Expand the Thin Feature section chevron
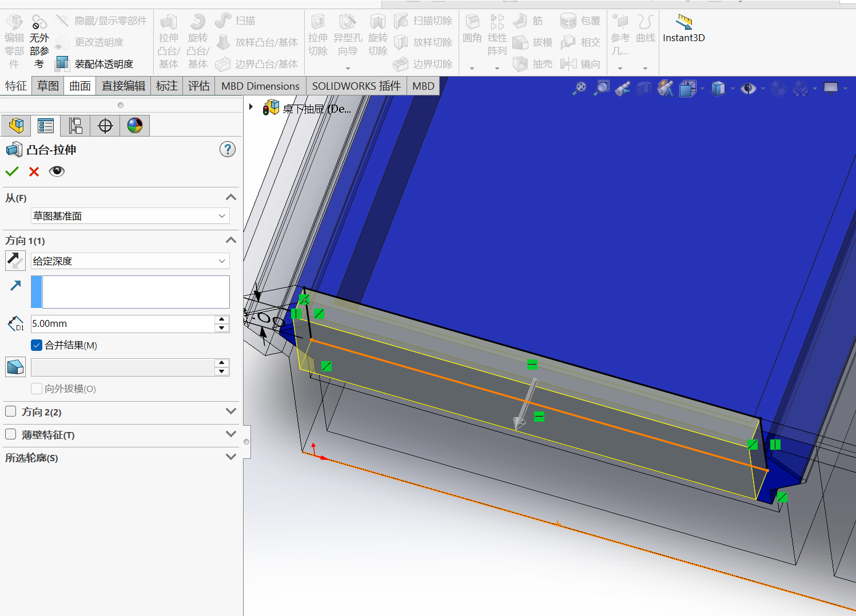 (x=231, y=434)
